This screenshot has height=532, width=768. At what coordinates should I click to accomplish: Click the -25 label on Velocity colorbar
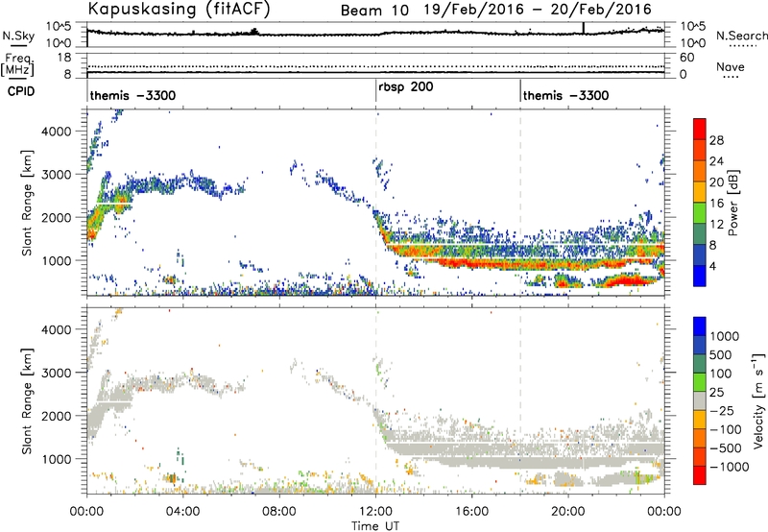(722, 411)
